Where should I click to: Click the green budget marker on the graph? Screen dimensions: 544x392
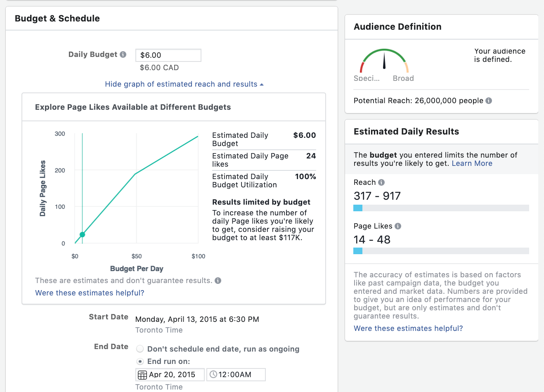pos(82,234)
